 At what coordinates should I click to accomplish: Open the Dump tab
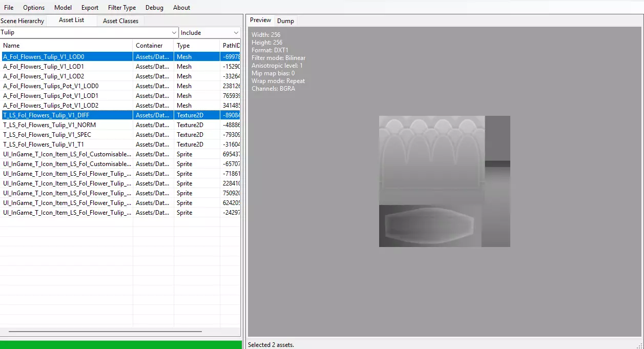coord(285,21)
